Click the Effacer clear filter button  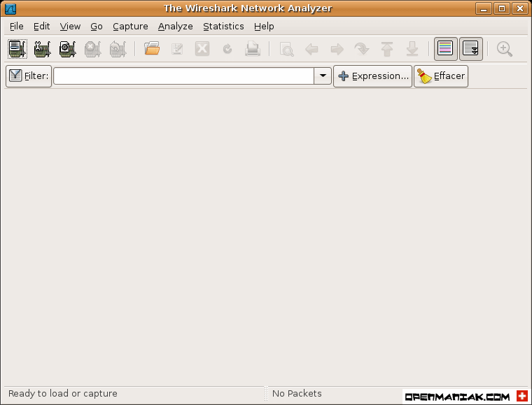[441, 76]
